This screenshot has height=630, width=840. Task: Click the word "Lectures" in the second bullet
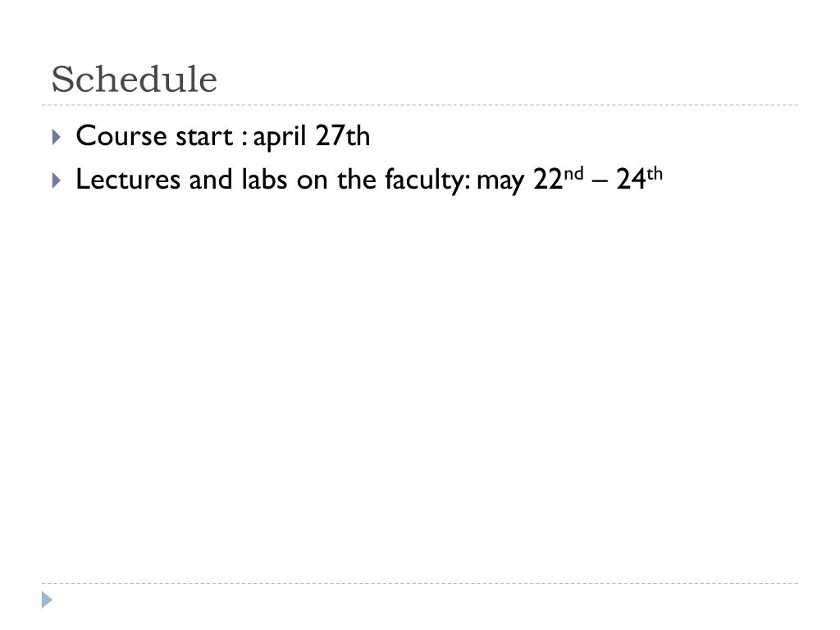(x=128, y=179)
